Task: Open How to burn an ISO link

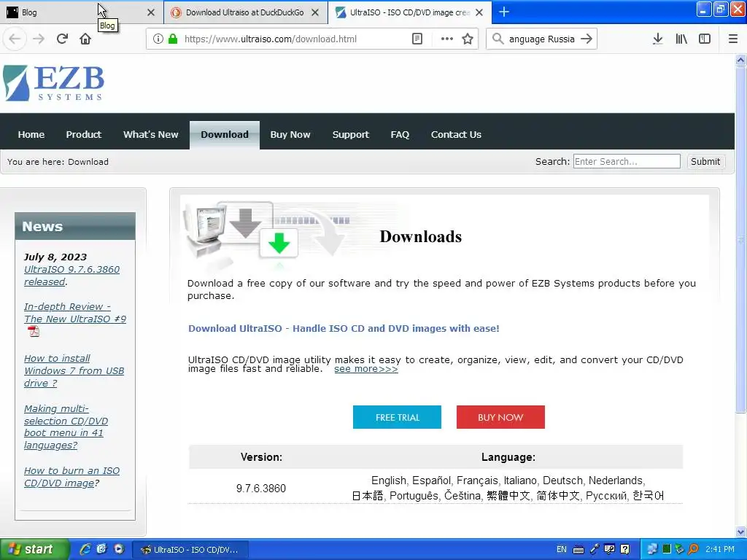Action: 71,477
